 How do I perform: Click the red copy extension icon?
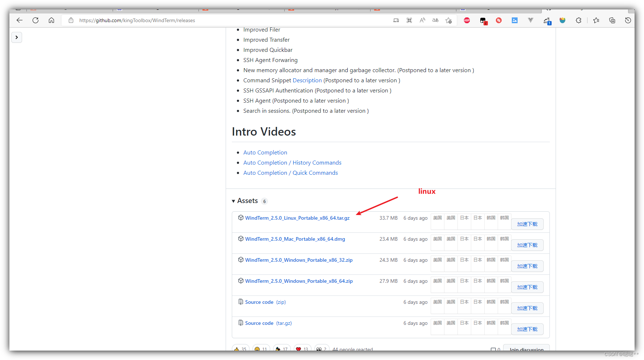(499, 20)
